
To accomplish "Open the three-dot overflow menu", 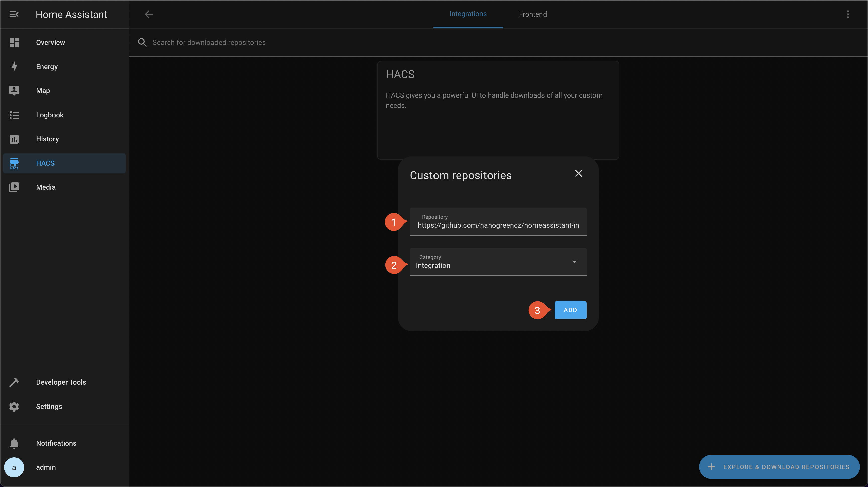I will [848, 14].
